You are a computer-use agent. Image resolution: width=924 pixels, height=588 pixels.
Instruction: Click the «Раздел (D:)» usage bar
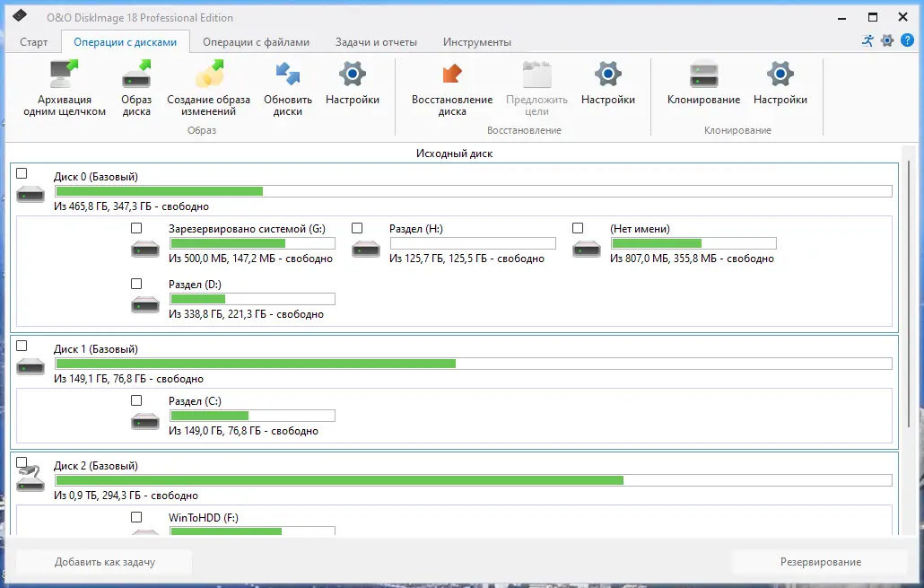252,299
